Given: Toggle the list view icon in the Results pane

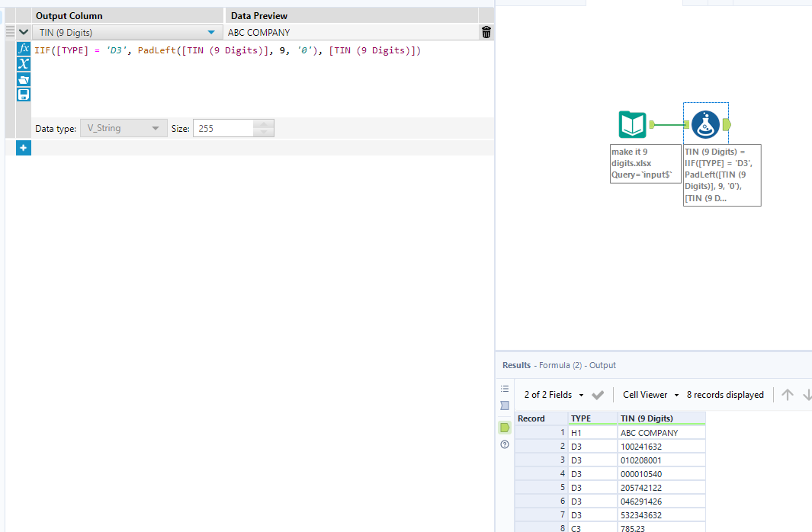Looking at the screenshot, I should [x=504, y=389].
